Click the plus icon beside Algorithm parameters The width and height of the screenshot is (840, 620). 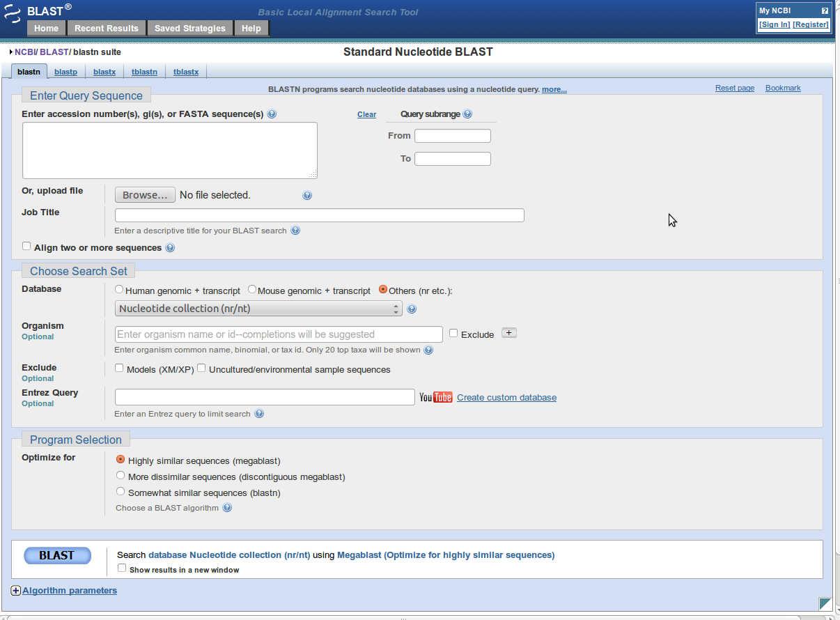click(x=16, y=591)
